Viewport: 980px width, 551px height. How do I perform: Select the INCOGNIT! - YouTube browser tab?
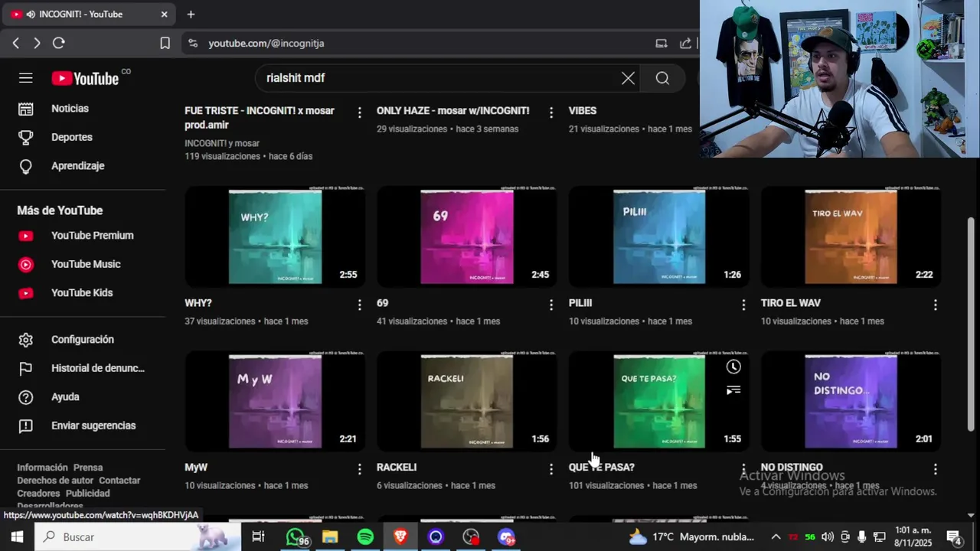[89, 14]
